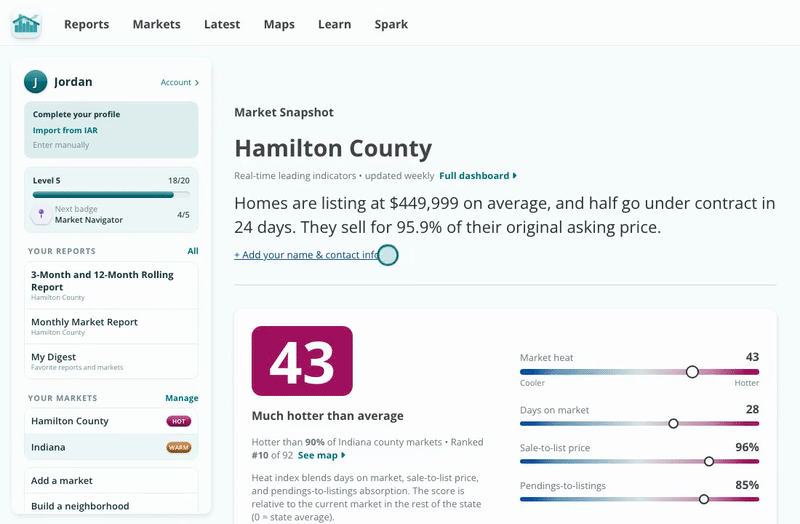Select the Indiana market row
The image size is (800, 524).
coord(111,447)
